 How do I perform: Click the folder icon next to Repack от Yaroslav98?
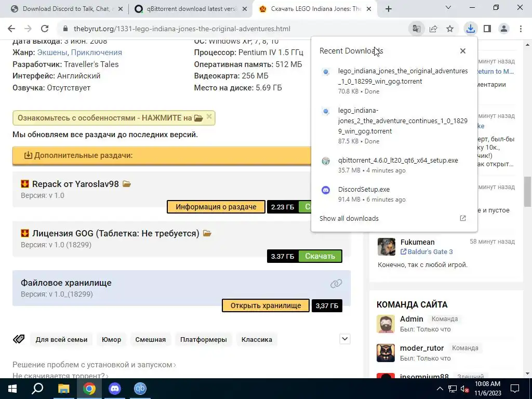pos(127,184)
